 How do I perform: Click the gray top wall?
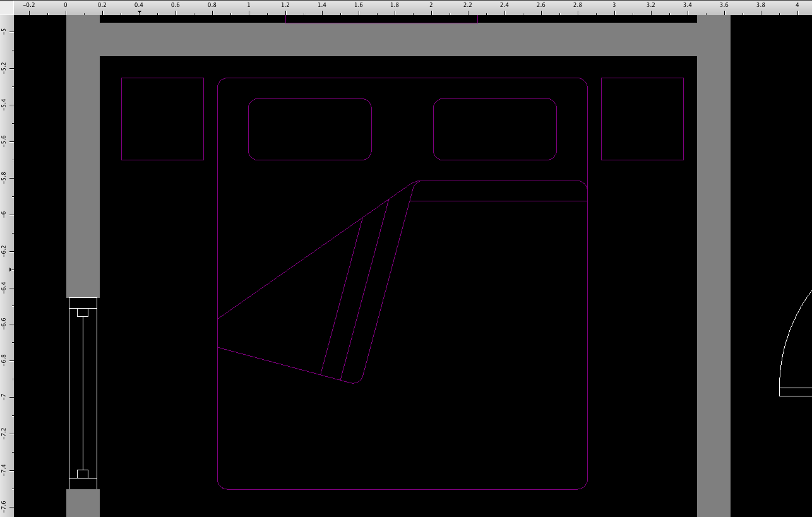click(x=398, y=39)
